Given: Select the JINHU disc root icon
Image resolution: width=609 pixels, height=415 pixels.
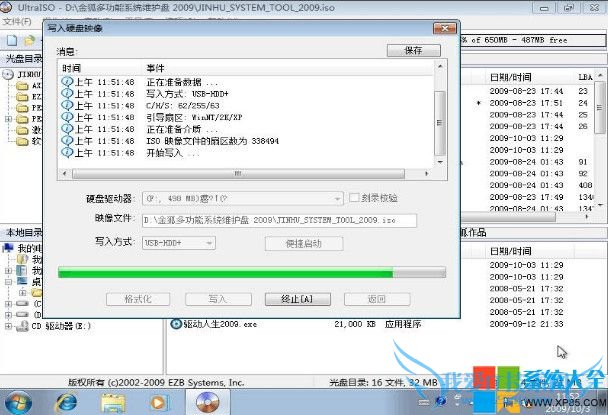Looking at the screenshot, I should [8, 74].
